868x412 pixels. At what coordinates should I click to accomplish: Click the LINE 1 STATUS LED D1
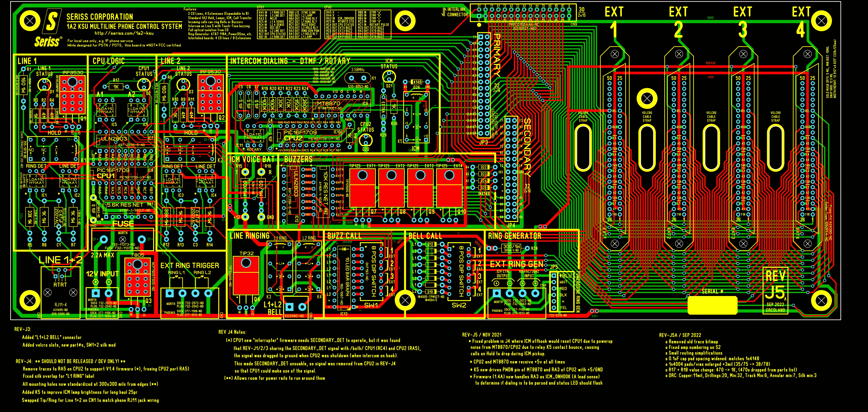44,84
